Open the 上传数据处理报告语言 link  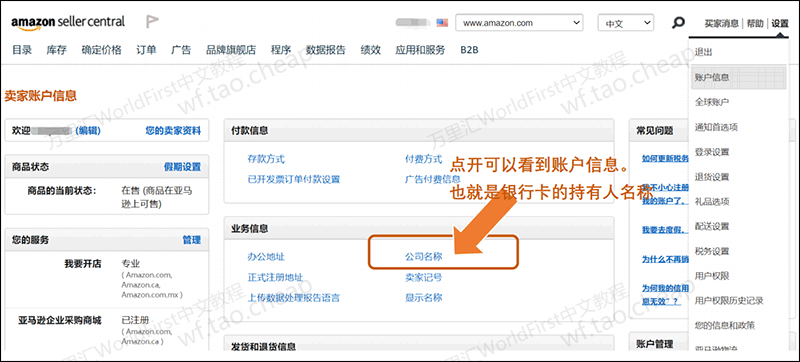(x=294, y=298)
